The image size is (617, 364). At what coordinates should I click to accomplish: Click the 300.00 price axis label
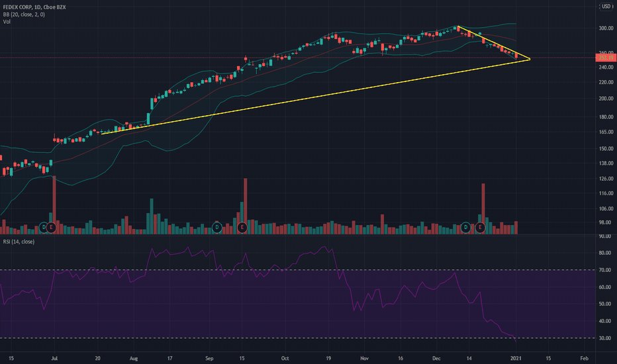tap(606, 28)
